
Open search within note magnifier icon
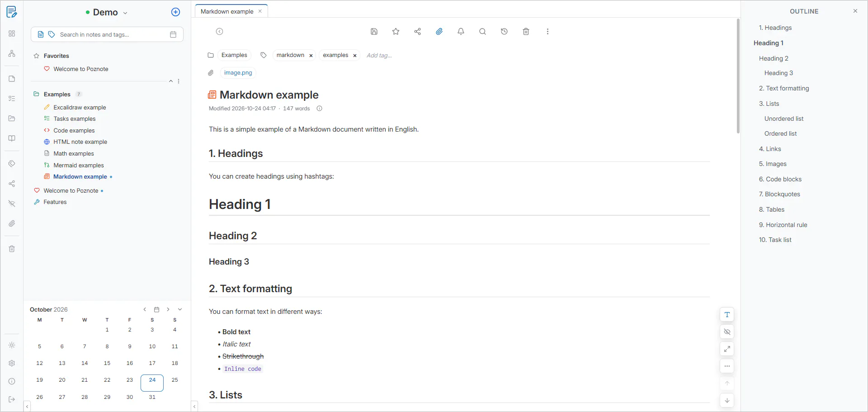point(482,32)
